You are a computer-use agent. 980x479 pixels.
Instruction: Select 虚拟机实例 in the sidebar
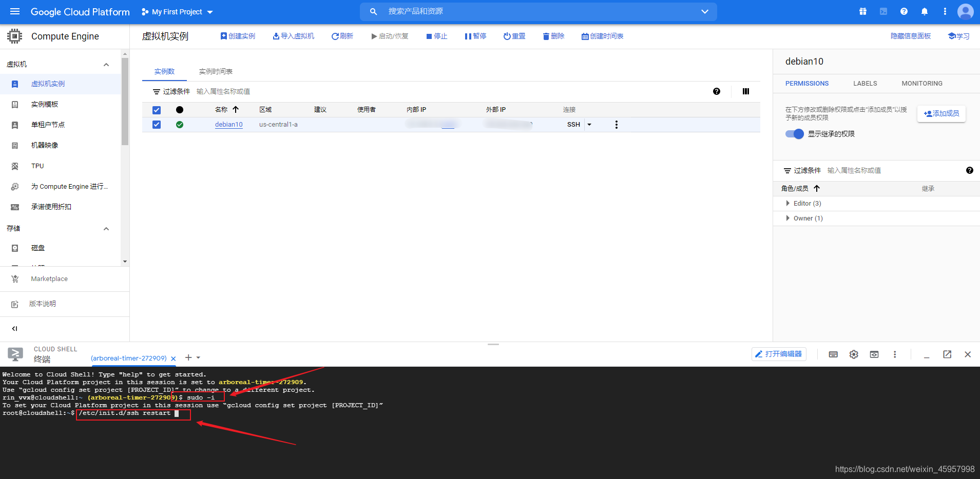point(48,84)
